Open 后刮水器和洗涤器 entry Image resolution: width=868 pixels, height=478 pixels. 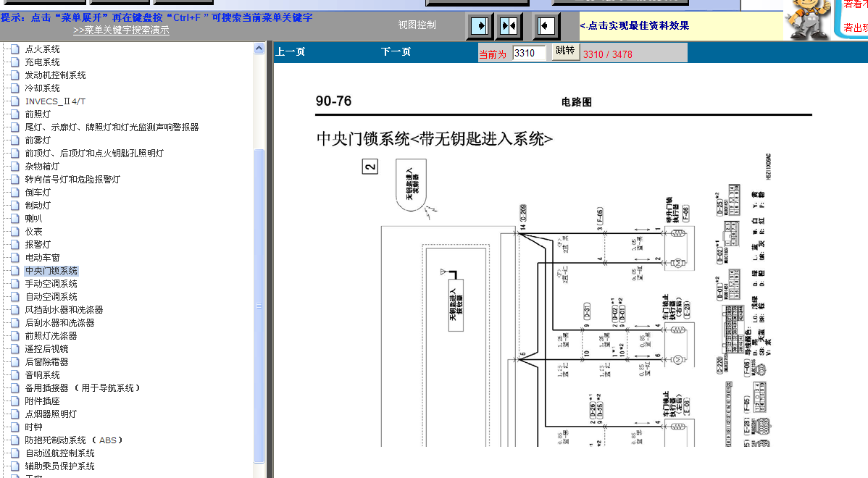pos(59,322)
